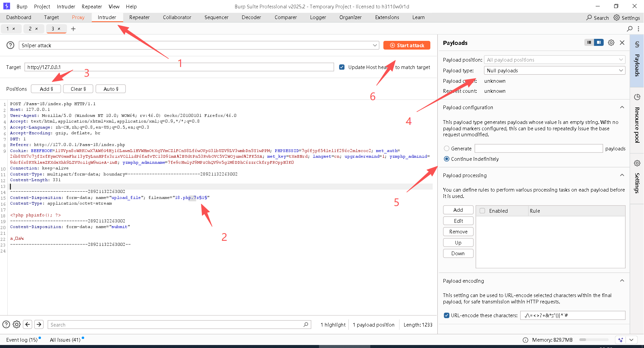Click the Auto § button

tap(111, 89)
